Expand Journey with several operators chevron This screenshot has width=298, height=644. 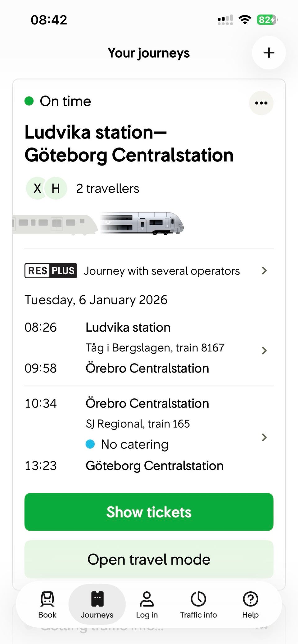pos(264,271)
